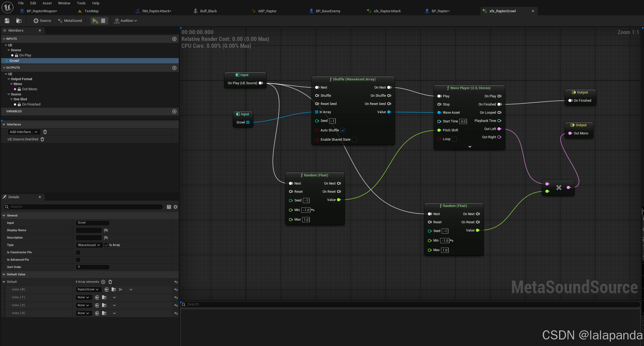Click the Save asset icon in toolbar
The image size is (644, 346).
click(x=7, y=21)
